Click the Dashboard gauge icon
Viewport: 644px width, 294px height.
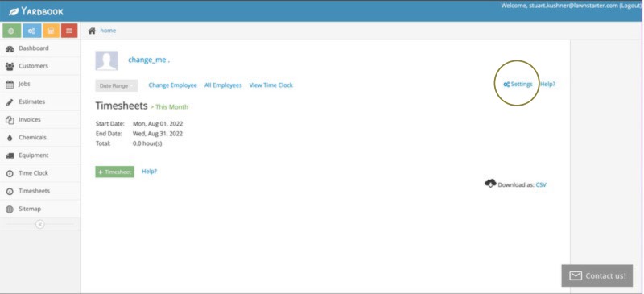[10, 48]
